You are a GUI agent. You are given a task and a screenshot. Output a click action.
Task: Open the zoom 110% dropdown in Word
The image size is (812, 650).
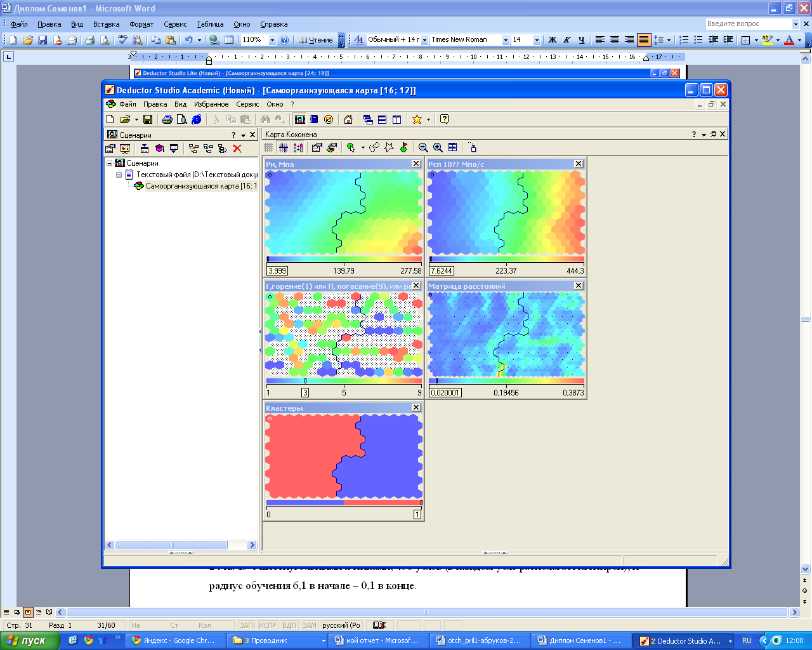pyautogui.click(x=272, y=40)
